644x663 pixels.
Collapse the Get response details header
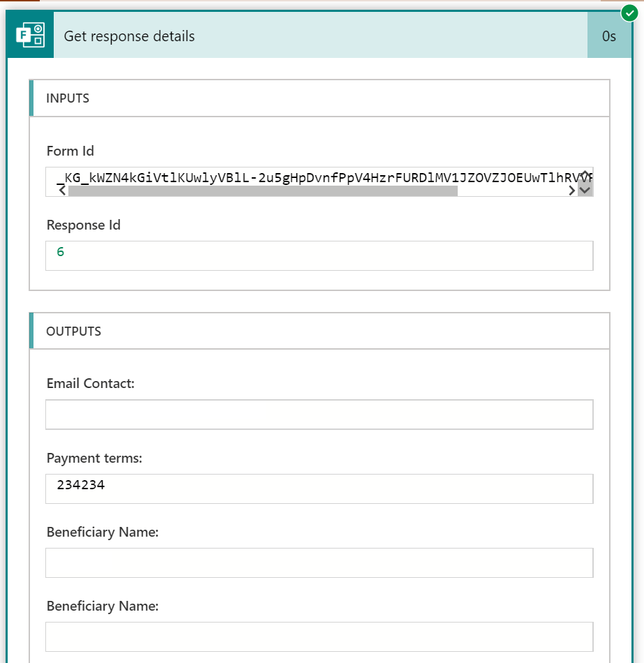point(320,35)
